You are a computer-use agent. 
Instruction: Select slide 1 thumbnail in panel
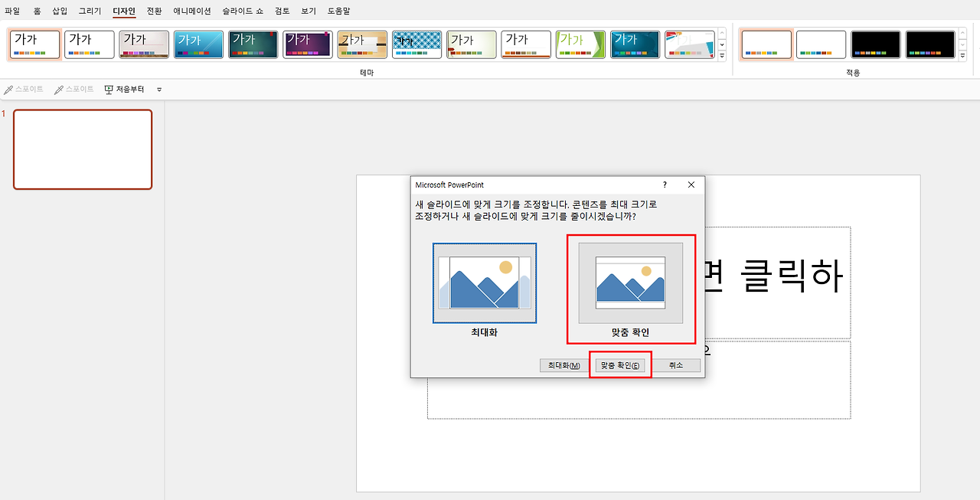pos(83,149)
